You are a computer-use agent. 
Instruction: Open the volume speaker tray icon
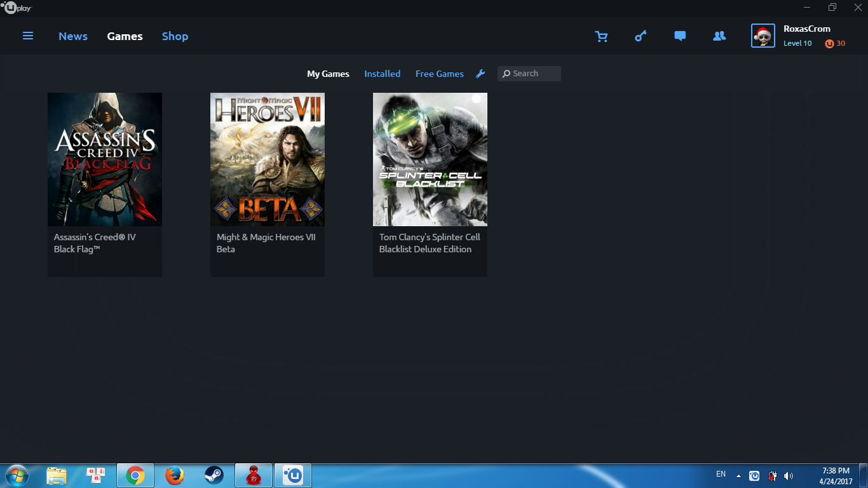point(789,475)
